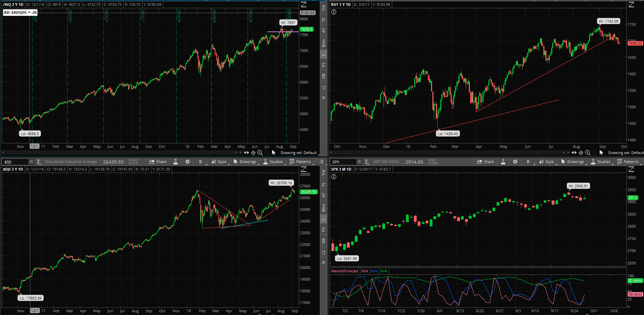This screenshot has height=315, width=644.
Task: Click the symbol link icon next to $DJI
Action: pyautogui.click(x=38, y=162)
